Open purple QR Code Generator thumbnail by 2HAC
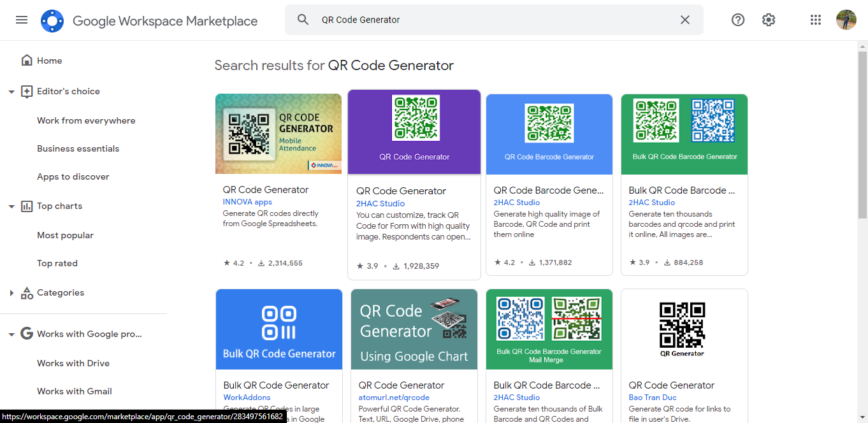The width and height of the screenshot is (868, 423). (x=414, y=132)
